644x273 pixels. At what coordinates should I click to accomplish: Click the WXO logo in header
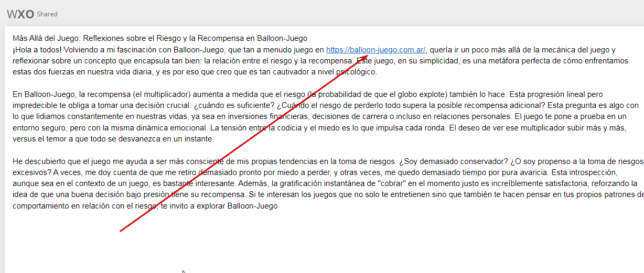point(20,14)
